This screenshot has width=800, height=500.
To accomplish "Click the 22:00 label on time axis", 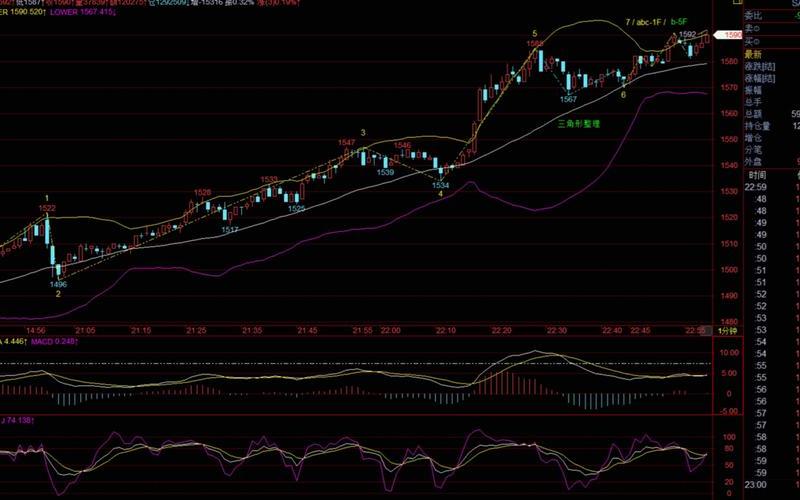I will coord(390,330).
